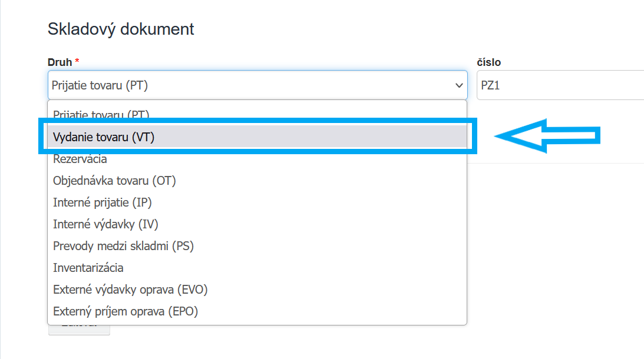
Task: Click the Druh field label
Action: (60, 62)
